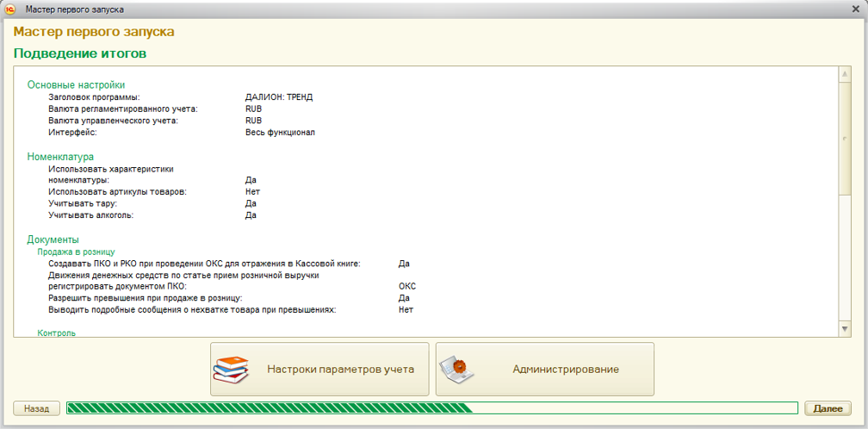Image resolution: width=868 pixels, height=429 pixels.
Task: Click Да value for Учитывать алкоголь
Action: [x=251, y=215]
